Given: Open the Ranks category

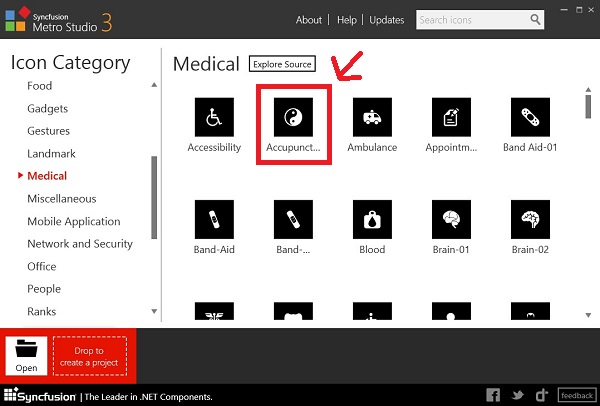Looking at the screenshot, I should [x=41, y=311].
